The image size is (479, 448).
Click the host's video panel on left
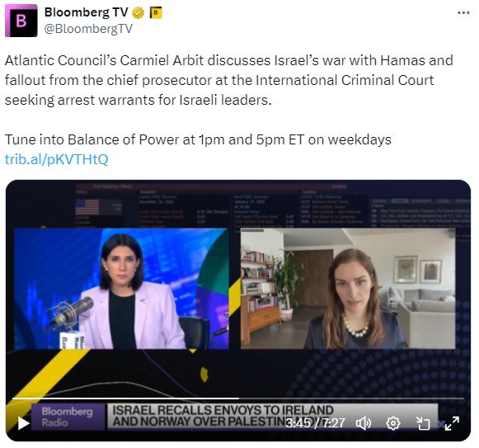(121, 289)
